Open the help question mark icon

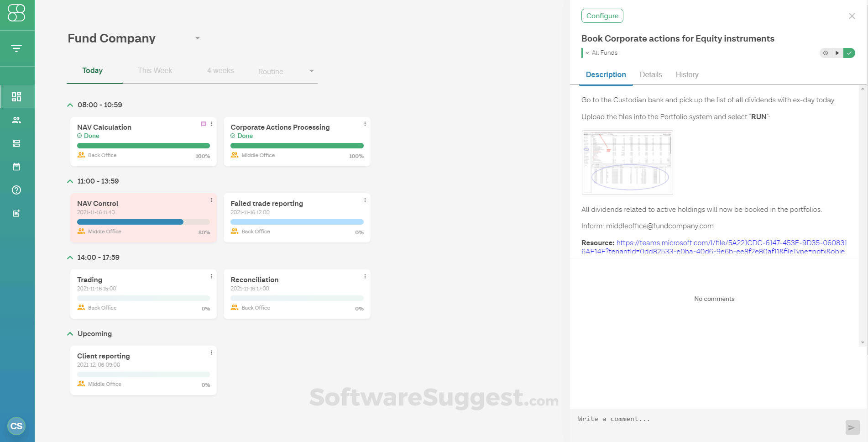pyautogui.click(x=16, y=190)
